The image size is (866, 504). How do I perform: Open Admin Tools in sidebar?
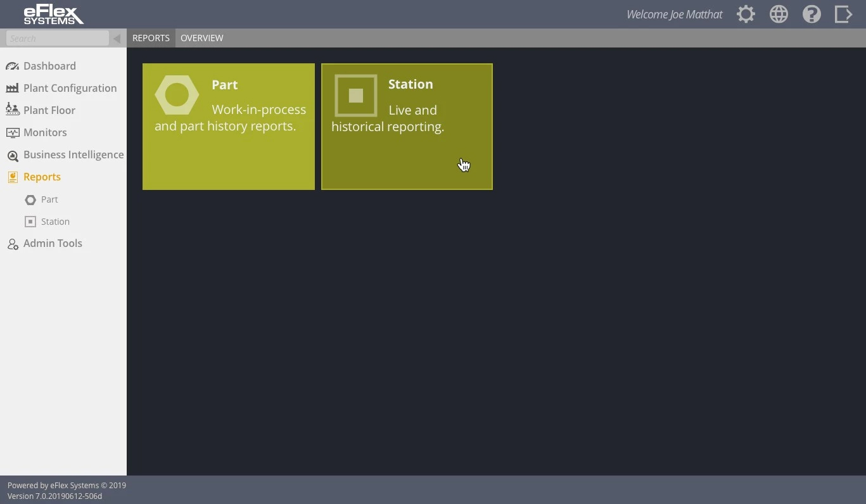click(x=53, y=243)
